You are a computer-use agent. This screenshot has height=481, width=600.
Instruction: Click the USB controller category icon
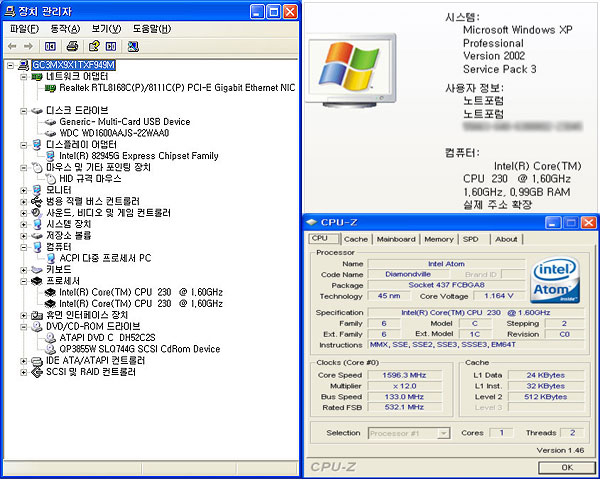(x=36, y=201)
